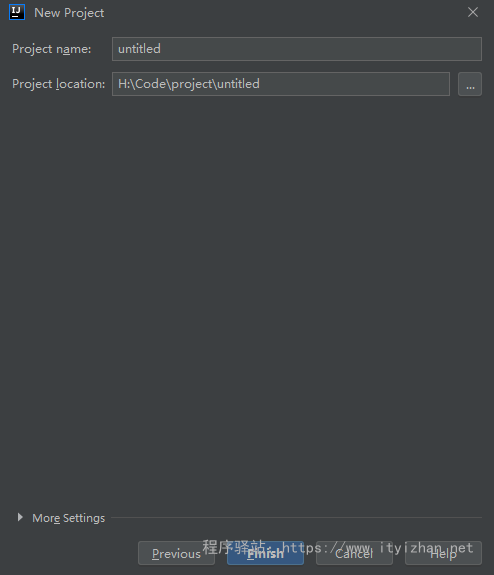The height and width of the screenshot is (575, 494).
Task: Click the separator line beside More Settings
Action: click(x=296, y=517)
